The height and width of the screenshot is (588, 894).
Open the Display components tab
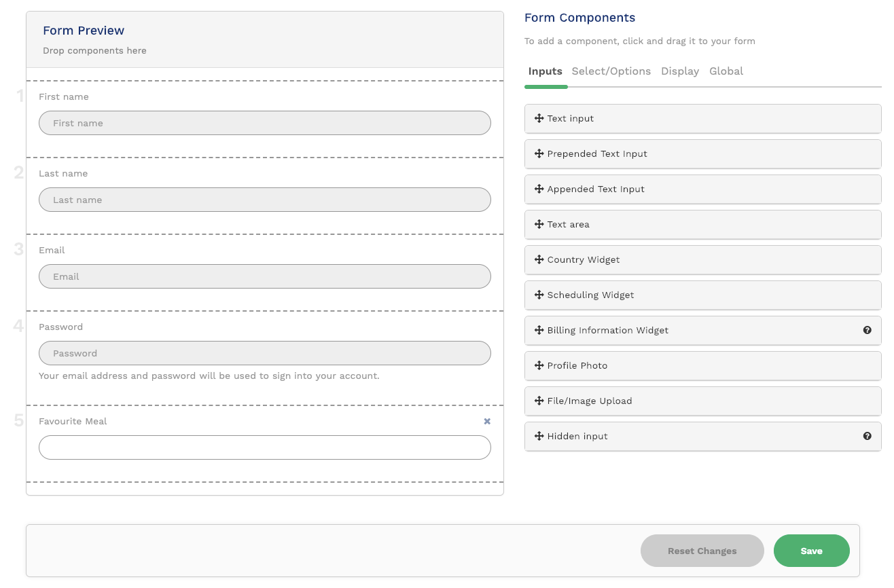(x=679, y=71)
